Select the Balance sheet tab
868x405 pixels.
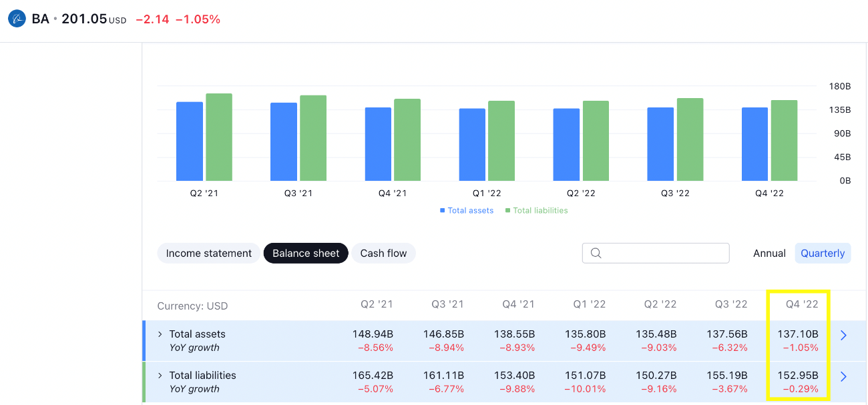tap(306, 254)
